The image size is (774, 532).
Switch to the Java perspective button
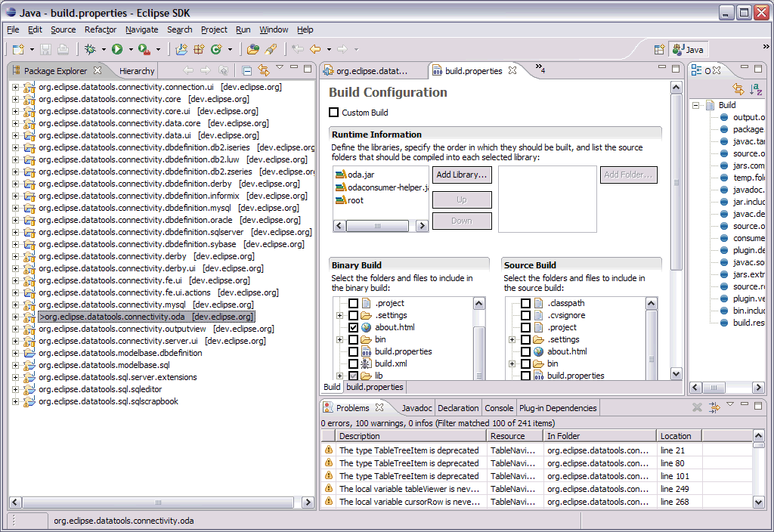coord(689,49)
